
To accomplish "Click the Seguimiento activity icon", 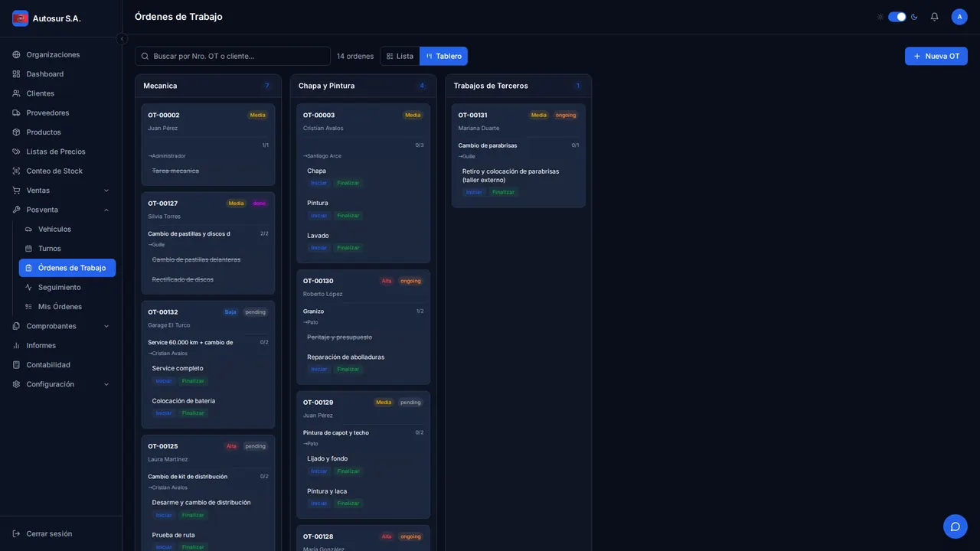I will tap(28, 287).
